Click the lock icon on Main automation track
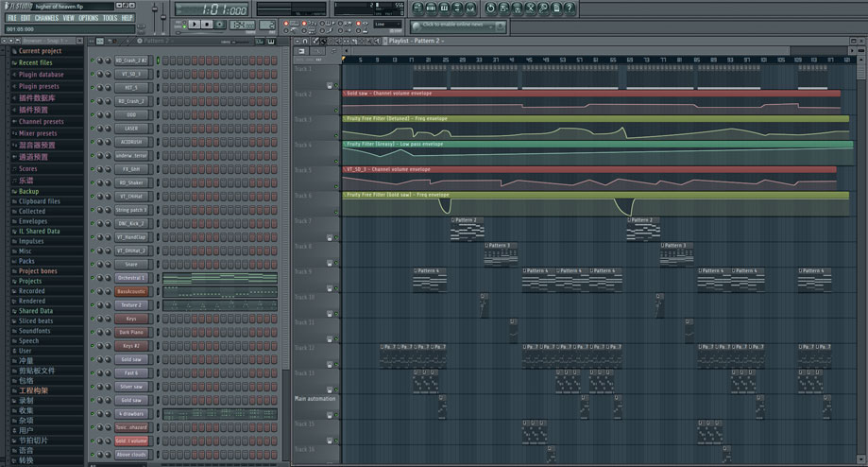 pyautogui.click(x=330, y=415)
